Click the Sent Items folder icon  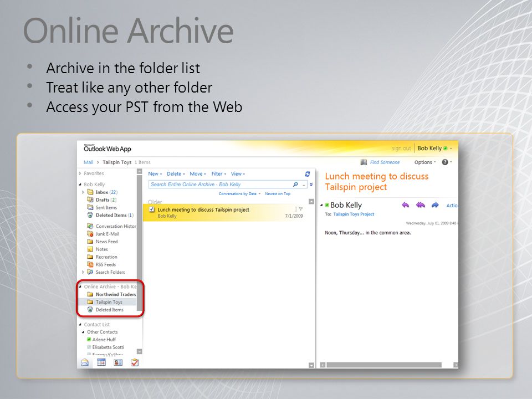tap(90, 207)
